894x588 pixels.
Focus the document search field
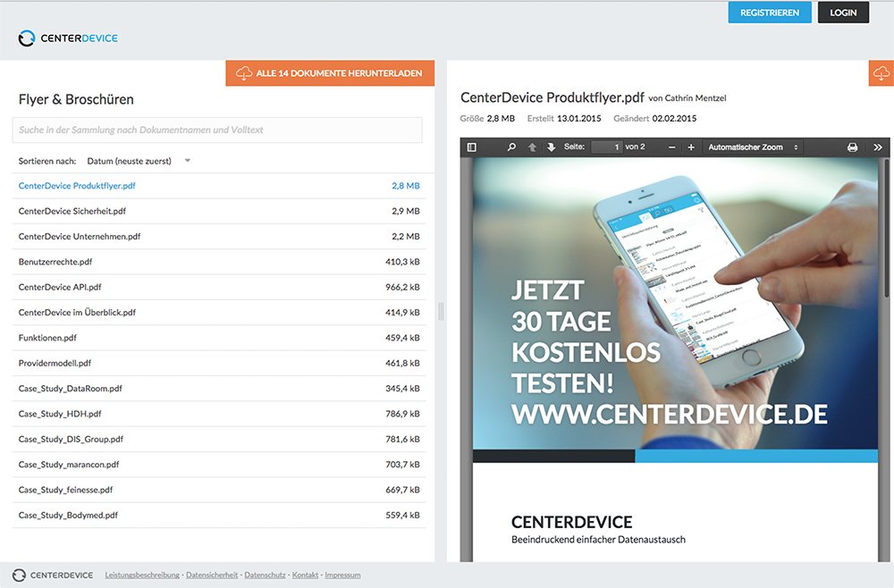[x=217, y=130]
